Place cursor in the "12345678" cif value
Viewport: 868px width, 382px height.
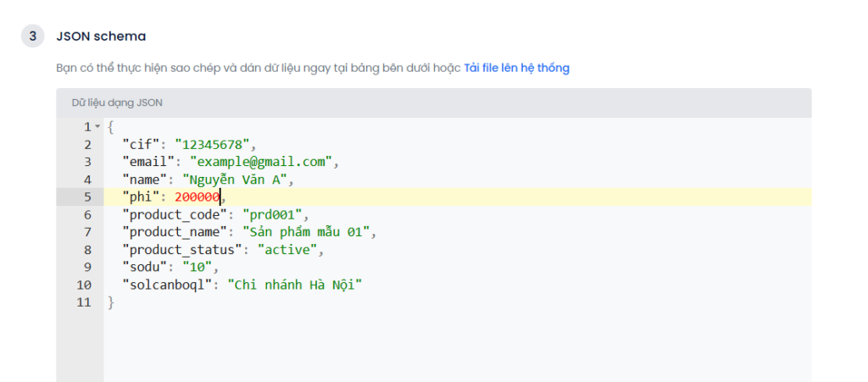click(x=213, y=145)
